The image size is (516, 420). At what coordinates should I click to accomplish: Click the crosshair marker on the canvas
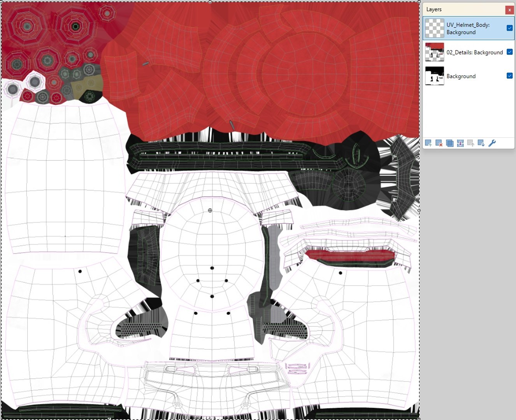point(210,210)
